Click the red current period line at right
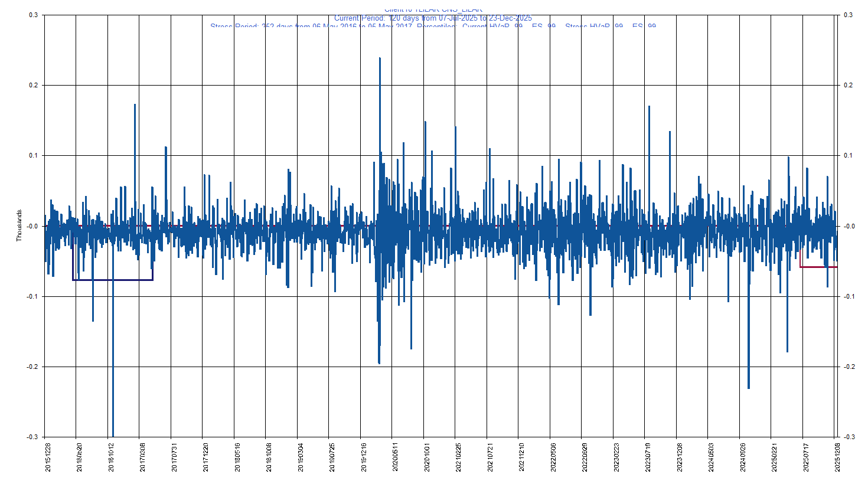Screen dimensions: 868x484 [818, 267]
